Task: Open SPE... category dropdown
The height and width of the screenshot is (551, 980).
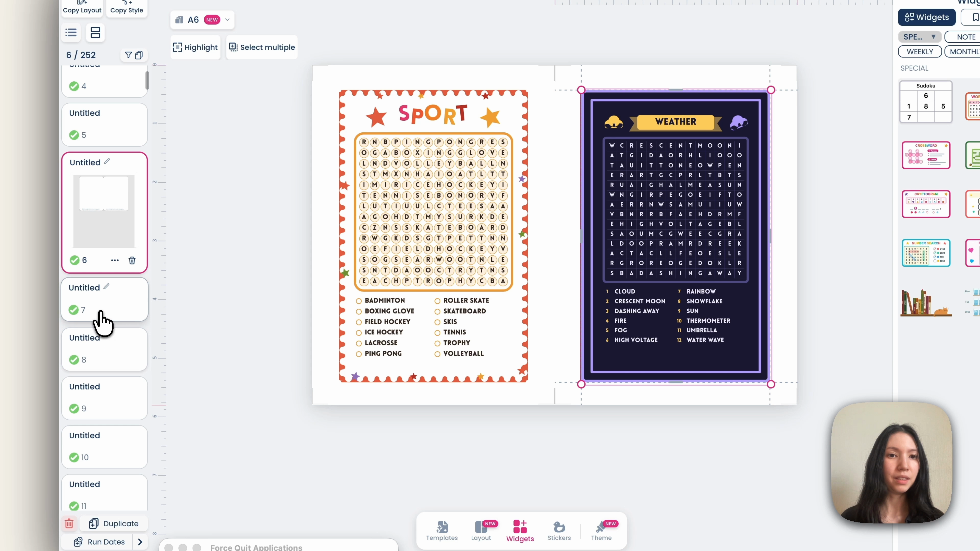Action: click(920, 37)
